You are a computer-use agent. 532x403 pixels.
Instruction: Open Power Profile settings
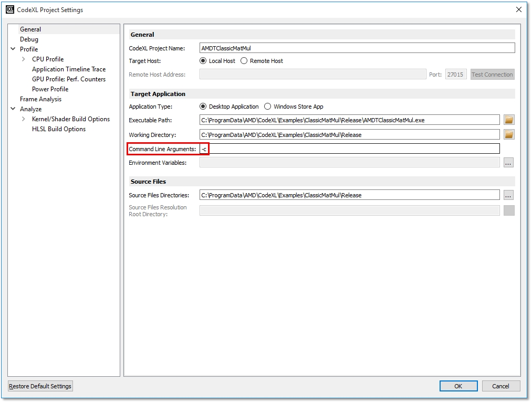[50, 89]
